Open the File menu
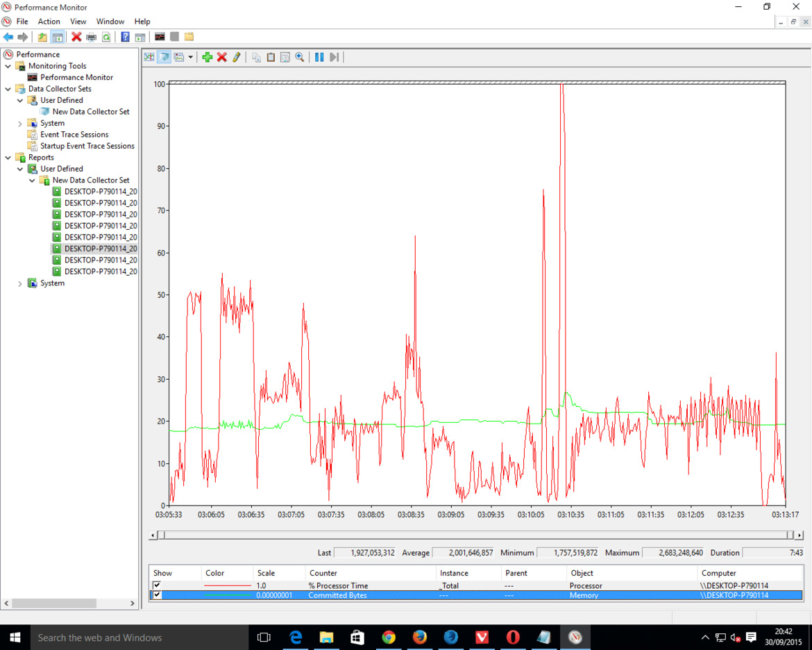812x650 pixels. pos(22,22)
